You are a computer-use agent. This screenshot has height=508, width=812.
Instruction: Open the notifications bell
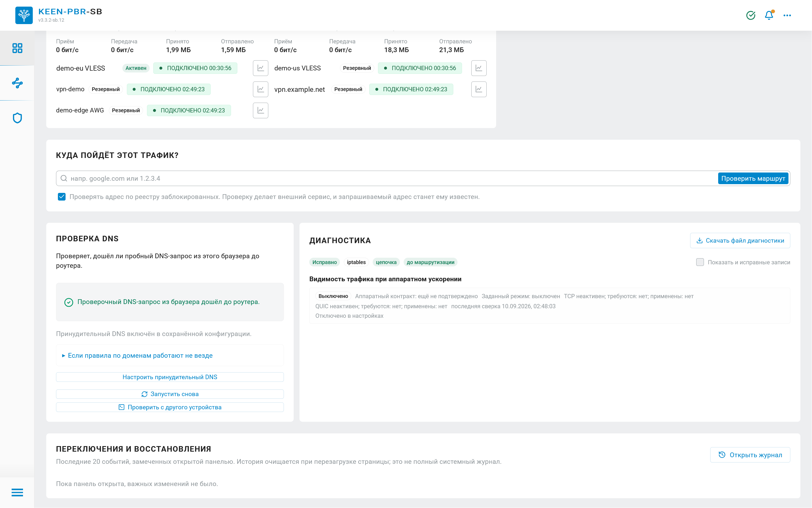[x=769, y=15]
